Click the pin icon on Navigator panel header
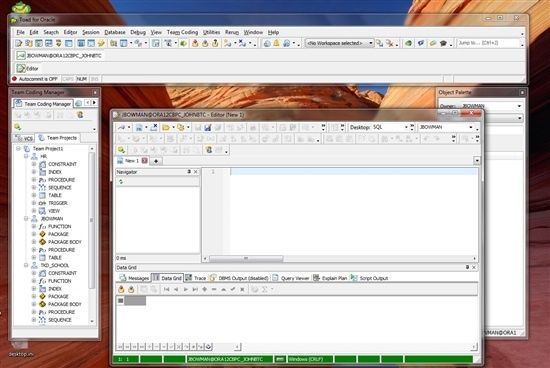 [x=189, y=172]
